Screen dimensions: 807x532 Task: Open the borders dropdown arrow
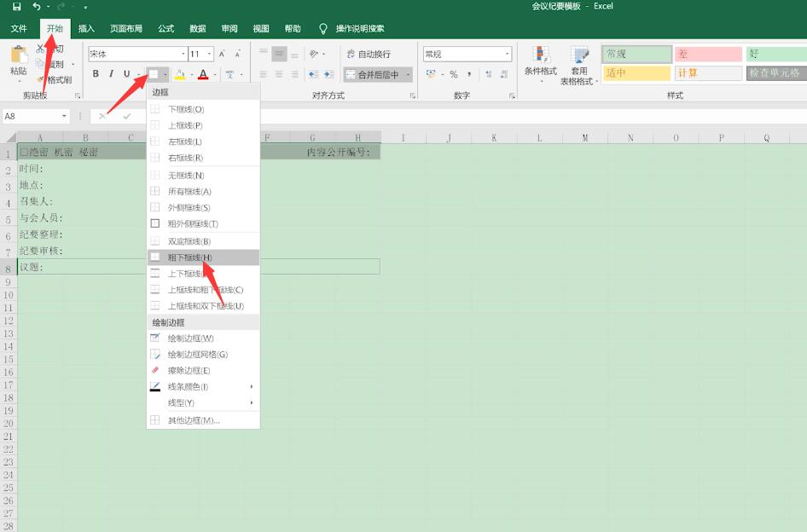165,75
